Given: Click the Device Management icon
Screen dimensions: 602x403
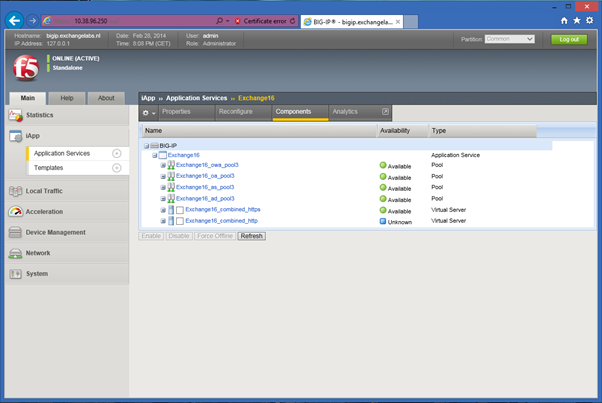Looking at the screenshot, I should pyautogui.click(x=15, y=232).
